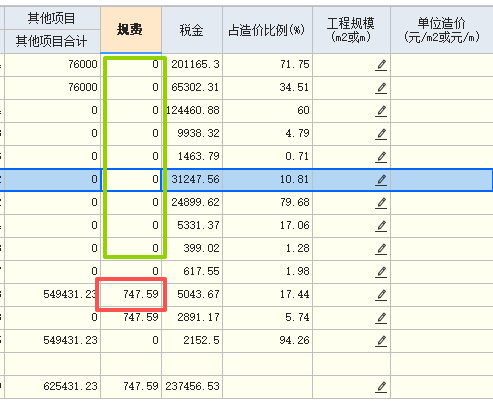493x402 pixels.
Task: Click pencil icon in the 2891.17 row
Action: (381, 318)
